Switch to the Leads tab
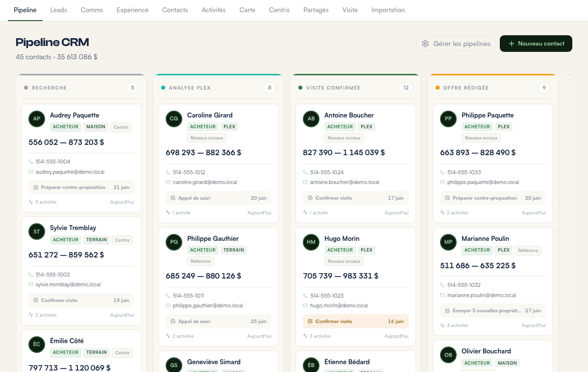The image size is (588, 372). click(x=58, y=10)
